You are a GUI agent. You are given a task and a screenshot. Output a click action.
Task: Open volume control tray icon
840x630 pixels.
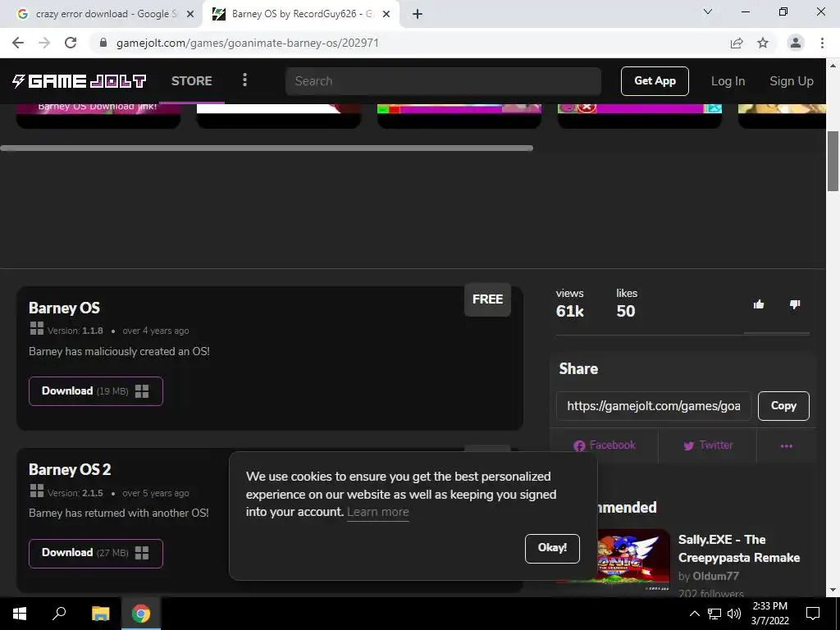tap(734, 614)
